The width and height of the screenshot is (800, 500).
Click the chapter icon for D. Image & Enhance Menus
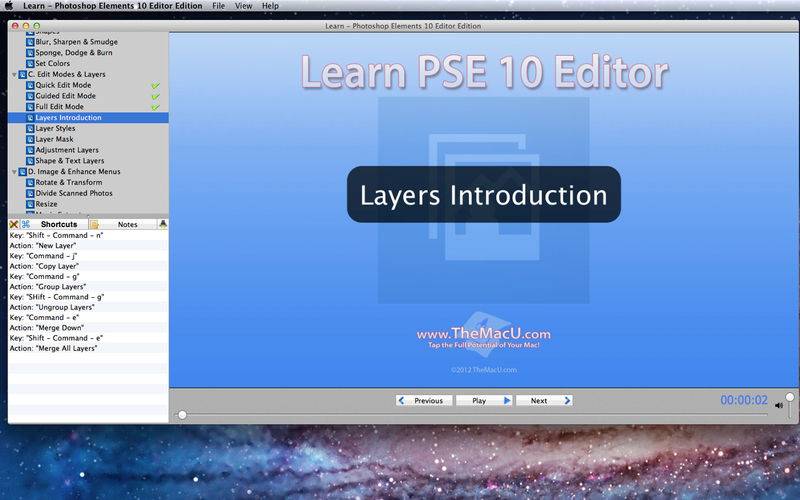tap(22, 171)
